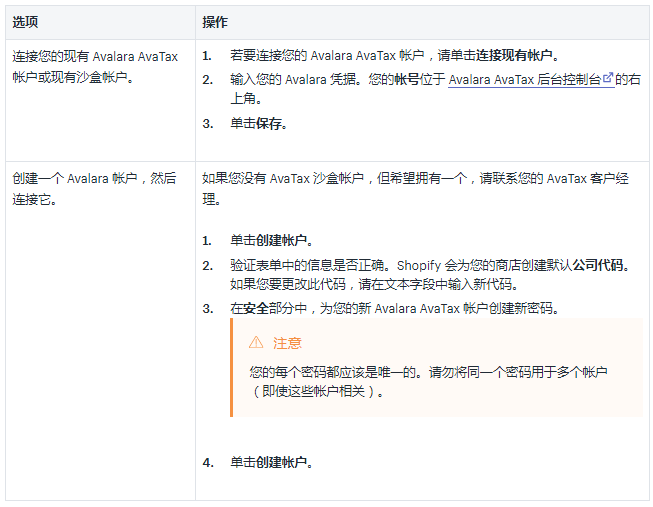Click the orange 注意 heading
The width and height of the screenshot is (653, 507).
coord(287,343)
